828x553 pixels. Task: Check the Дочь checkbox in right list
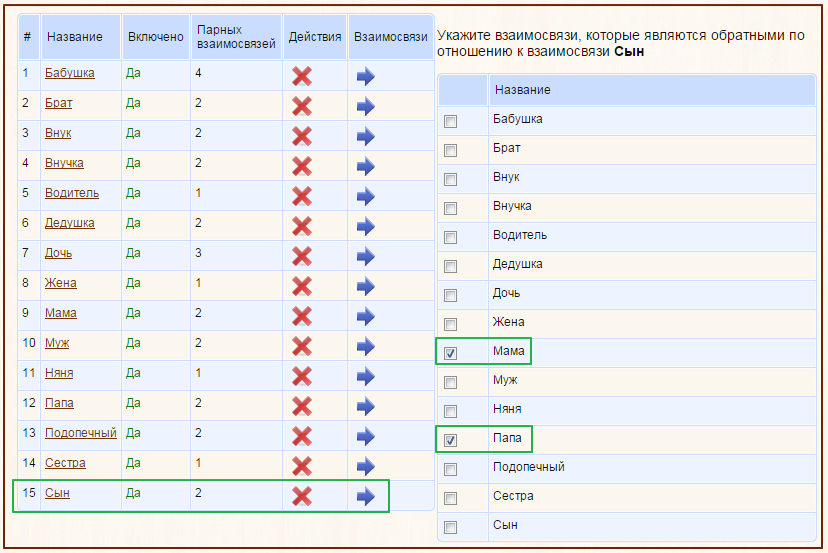tap(450, 295)
